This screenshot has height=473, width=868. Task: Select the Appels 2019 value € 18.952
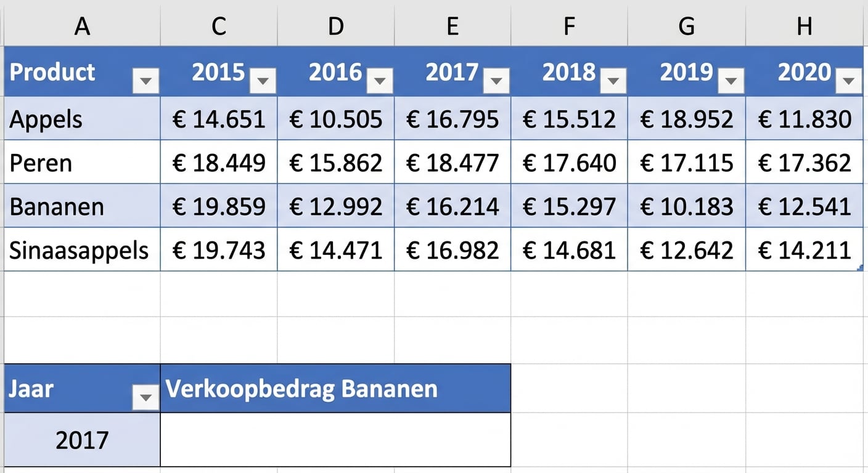tap(687, 119)
